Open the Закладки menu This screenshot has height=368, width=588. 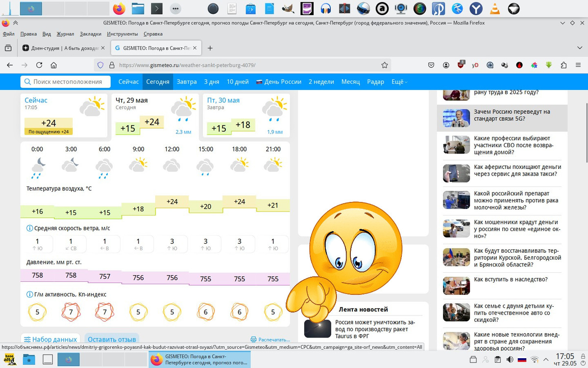coord(91,34)
